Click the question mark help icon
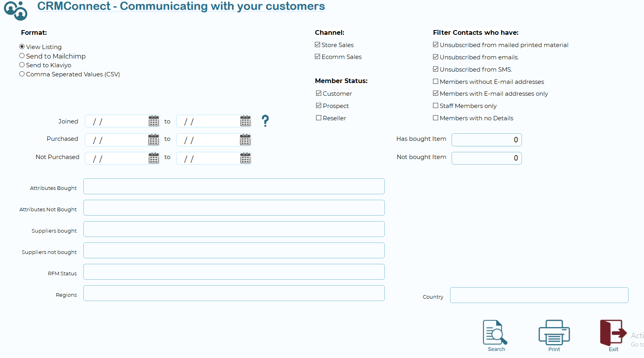The height and width of the screenshot is (358, 644). coord(265,121)
